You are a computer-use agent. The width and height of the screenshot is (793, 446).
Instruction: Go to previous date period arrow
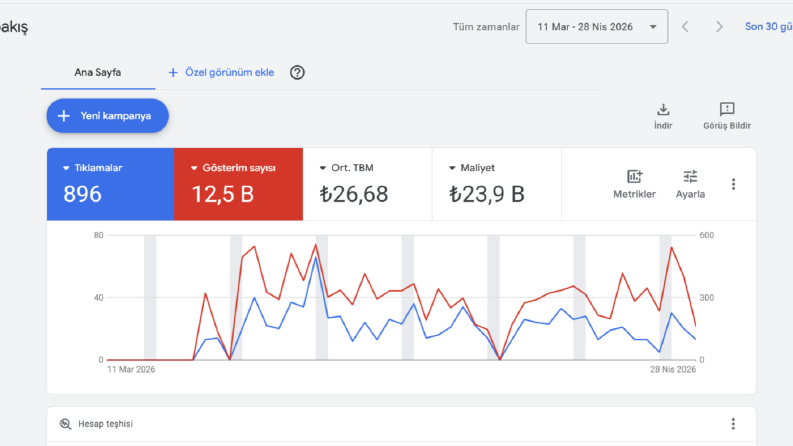(685, 27)
